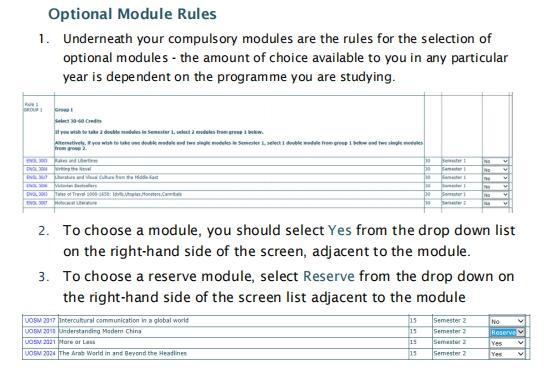Open the UOSM 2021 module code link
The image size is (545, 368).
pyautogui.click(x=40, y=342)
